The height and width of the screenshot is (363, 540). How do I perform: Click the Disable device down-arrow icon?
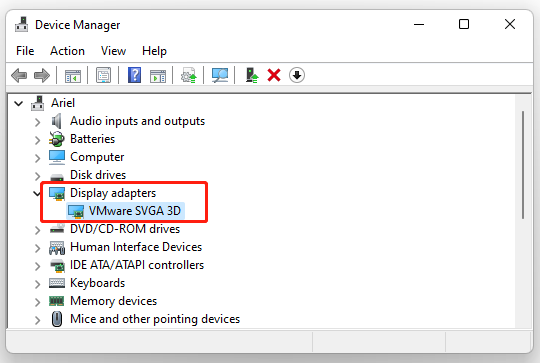[x=297, y=75]
